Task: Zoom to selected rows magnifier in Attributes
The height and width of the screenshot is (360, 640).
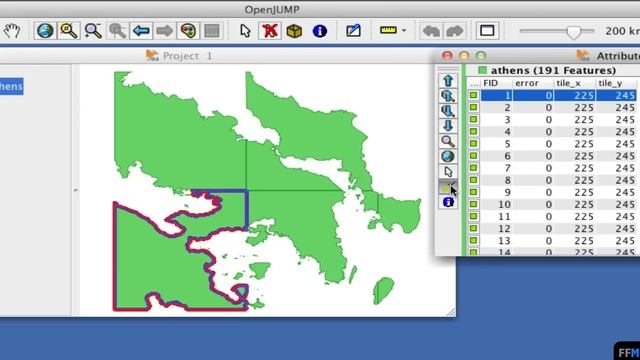Action: pos(448,141)
